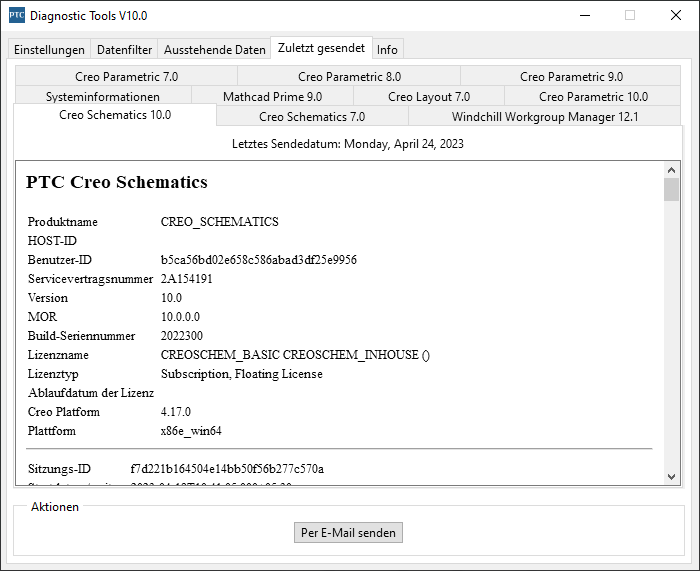This screenshot has width=700, height=571.
Task: Click the HOST-ID label
Action: click(52, 241)
